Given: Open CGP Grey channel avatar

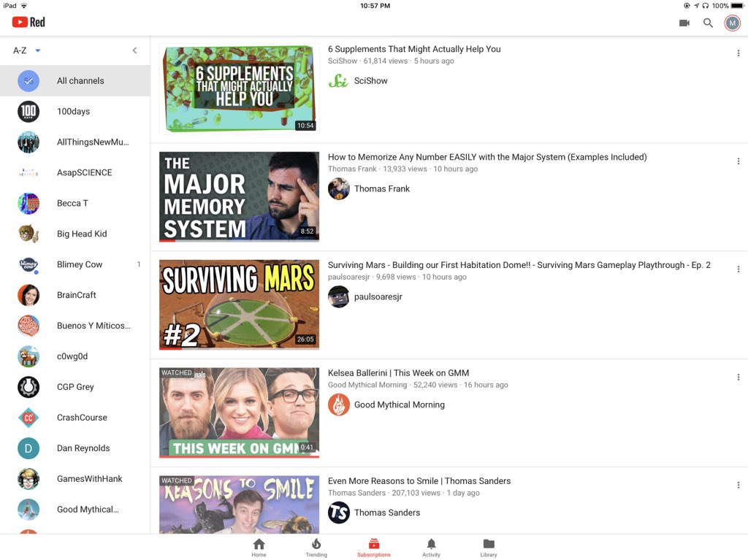Looking at the screenshot, I should (x=28, y=387).
